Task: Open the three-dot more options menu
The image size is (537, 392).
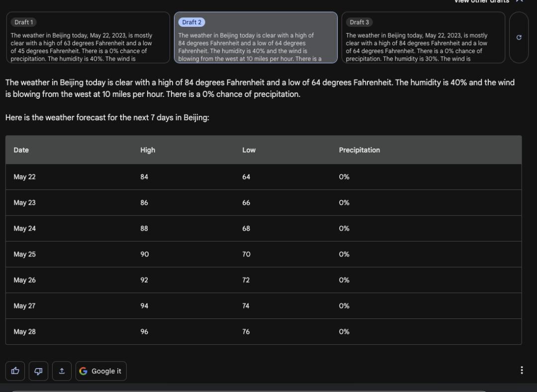Action: [522, 370]
